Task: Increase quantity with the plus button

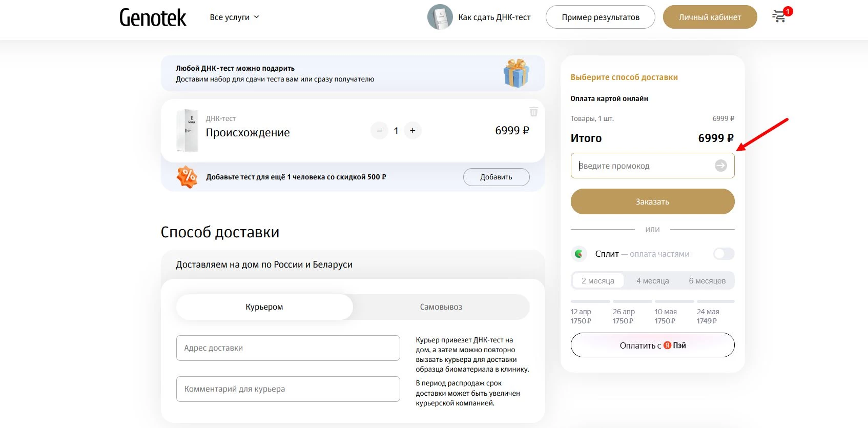Action: tap(412, 131)
